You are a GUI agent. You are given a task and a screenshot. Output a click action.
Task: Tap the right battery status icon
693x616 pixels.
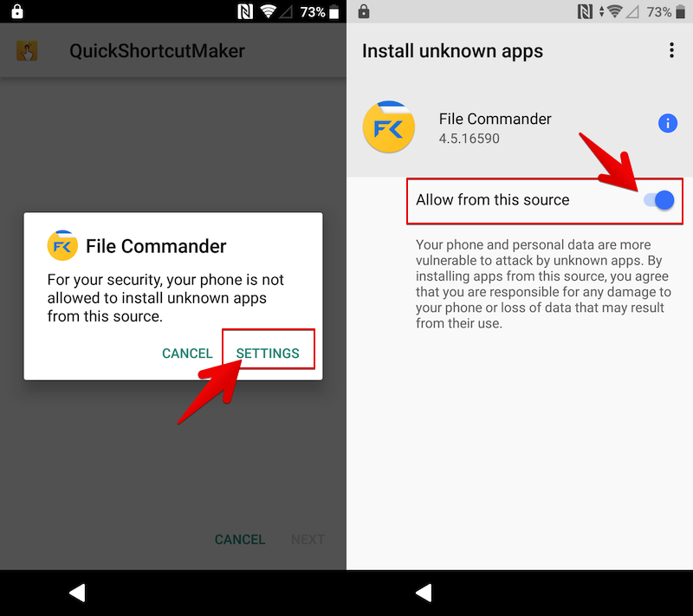(x=680, y=12)
